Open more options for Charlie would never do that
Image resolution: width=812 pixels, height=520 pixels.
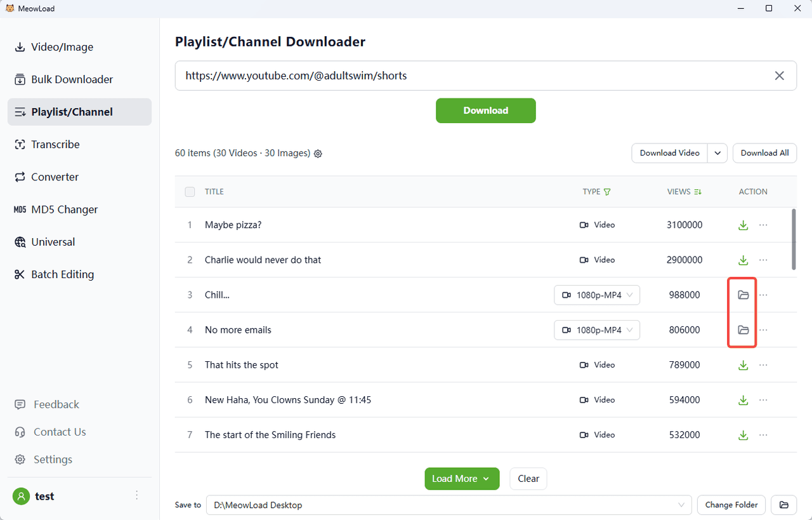pos(763,260)
